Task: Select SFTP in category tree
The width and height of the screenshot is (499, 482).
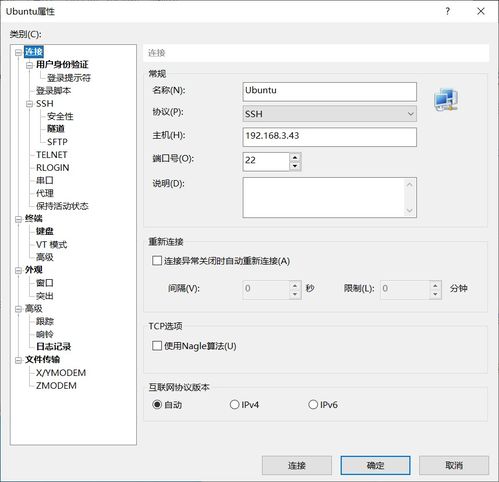Action: click(57, 142)
